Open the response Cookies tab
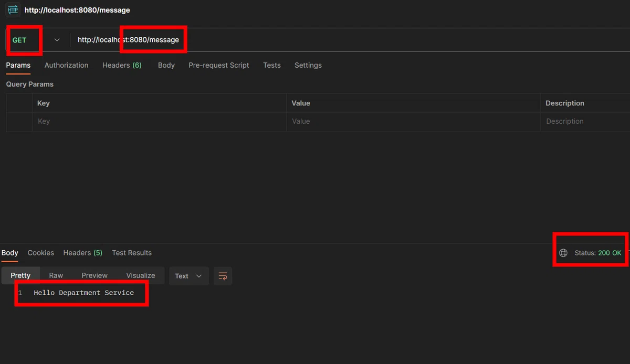The image size is (630, 364). [41, 253]
